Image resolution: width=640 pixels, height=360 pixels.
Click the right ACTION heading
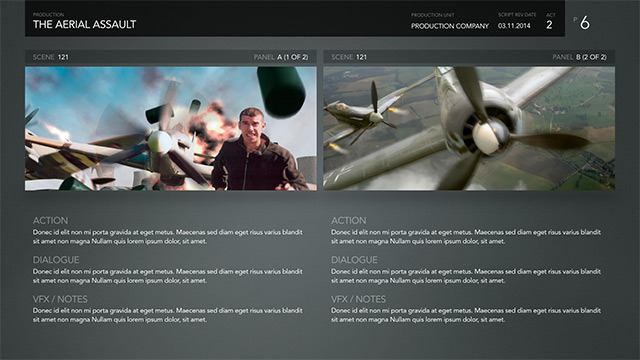point(349,220)
